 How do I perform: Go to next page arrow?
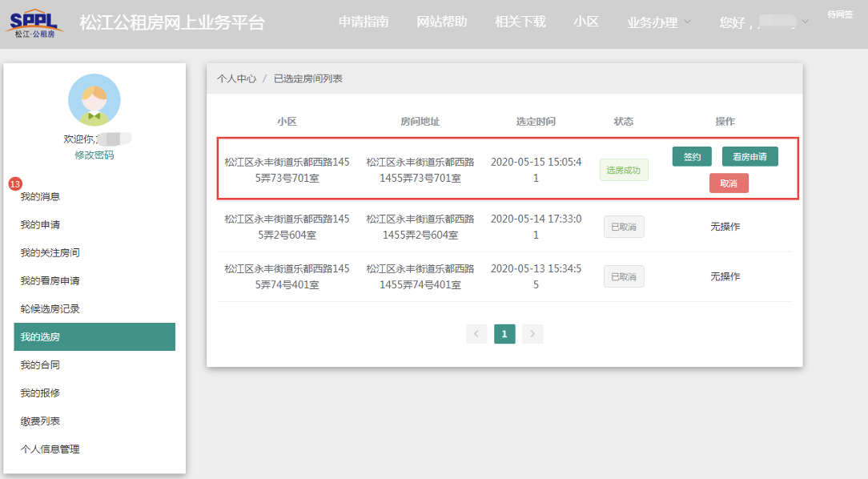(x=532, y=334)
